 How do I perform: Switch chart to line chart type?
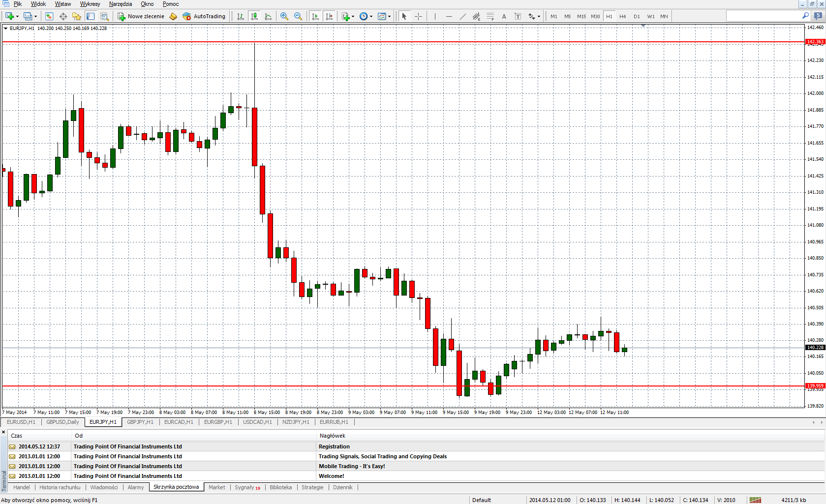pyautogui.click(x=268, y=16)
